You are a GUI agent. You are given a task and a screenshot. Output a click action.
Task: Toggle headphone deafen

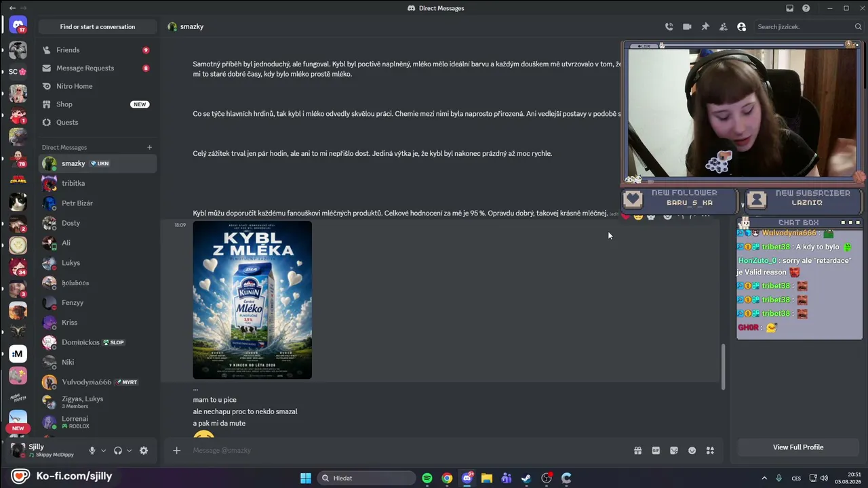coord(118,451)
